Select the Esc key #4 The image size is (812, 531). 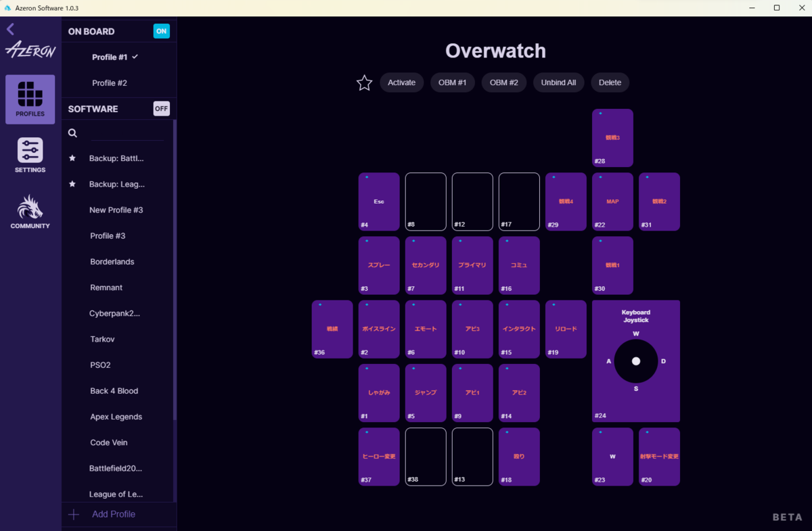coord(379,202)
